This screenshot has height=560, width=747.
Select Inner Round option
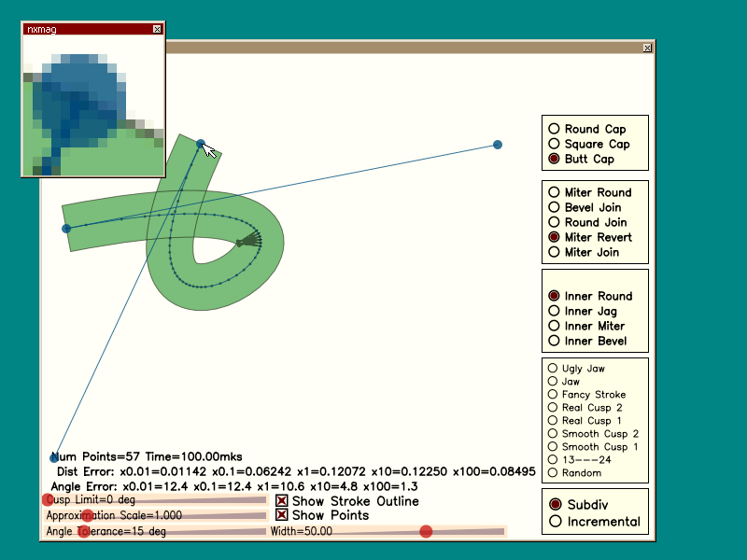(590, 296)
